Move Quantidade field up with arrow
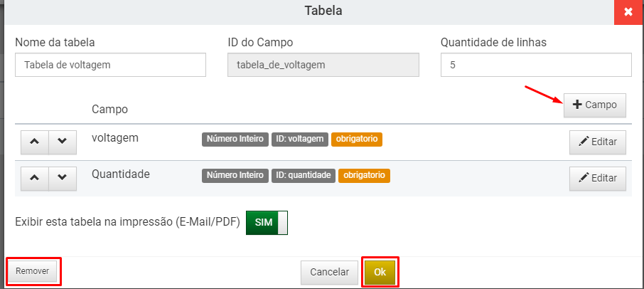 point(35,179)
